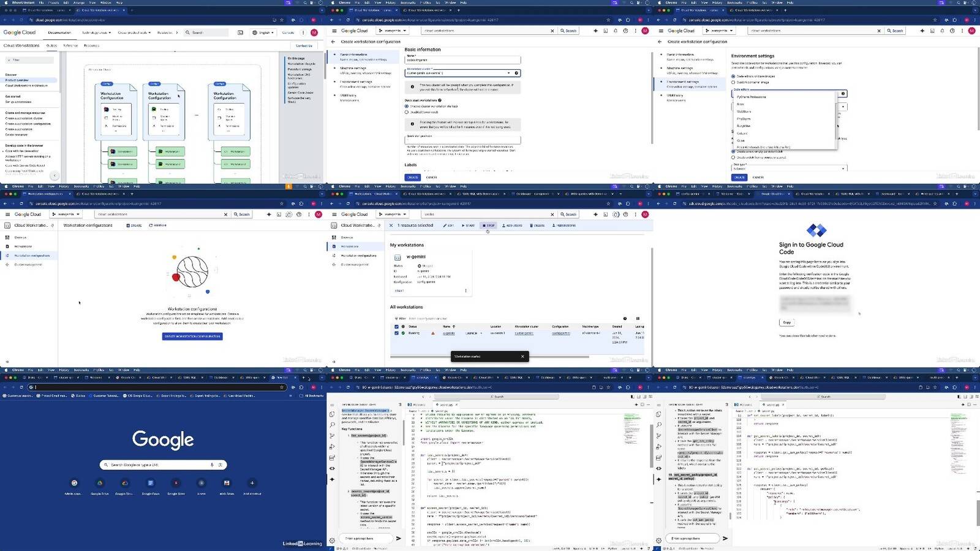Clear the '1 resource selected' selection with X
Image resolution: width=980 pixels, height=551 pixels.
(x=391, y=226)
